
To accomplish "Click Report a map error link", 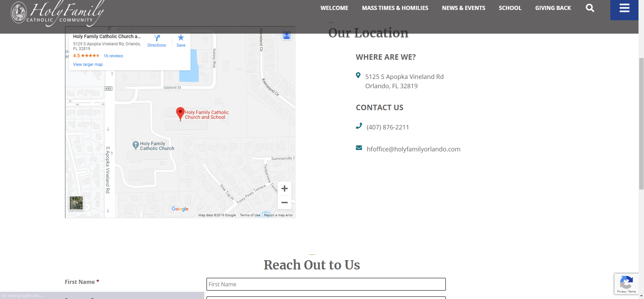I will (x=278, y=215).
